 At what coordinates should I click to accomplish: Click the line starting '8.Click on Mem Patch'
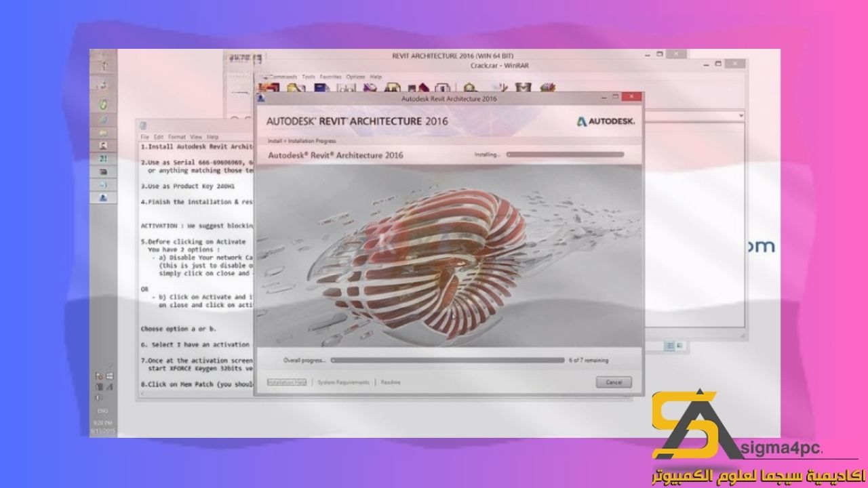coord(197,384)
